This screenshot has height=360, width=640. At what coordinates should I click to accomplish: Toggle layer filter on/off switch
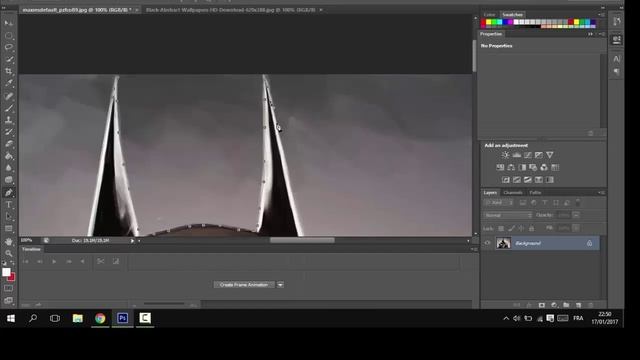578,202
